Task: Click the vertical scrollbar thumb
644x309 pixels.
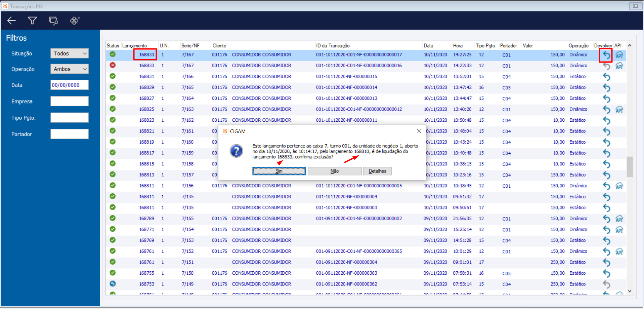Action: coord(630,167)
